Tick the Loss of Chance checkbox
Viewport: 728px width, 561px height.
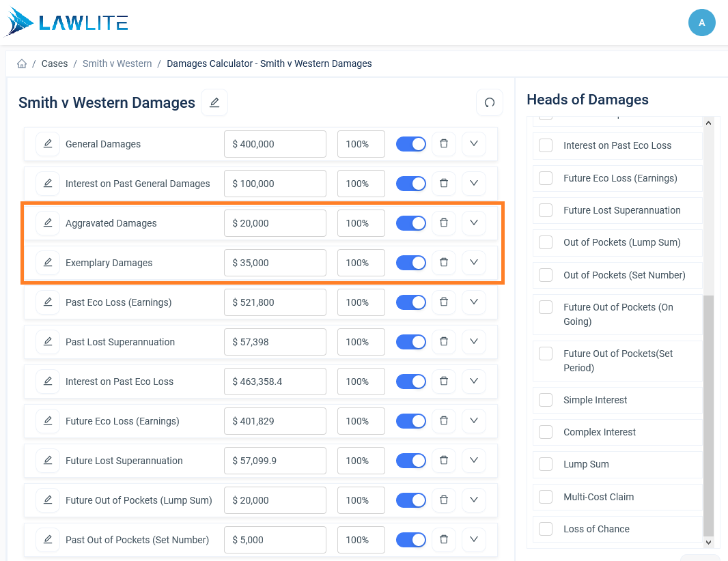[x=546, y=529]
